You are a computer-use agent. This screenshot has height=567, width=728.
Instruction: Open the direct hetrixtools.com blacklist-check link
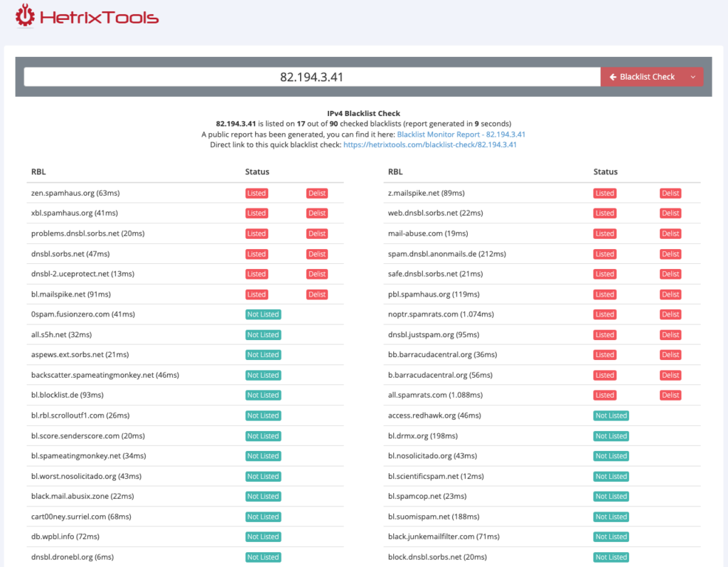tap(430, 144)
